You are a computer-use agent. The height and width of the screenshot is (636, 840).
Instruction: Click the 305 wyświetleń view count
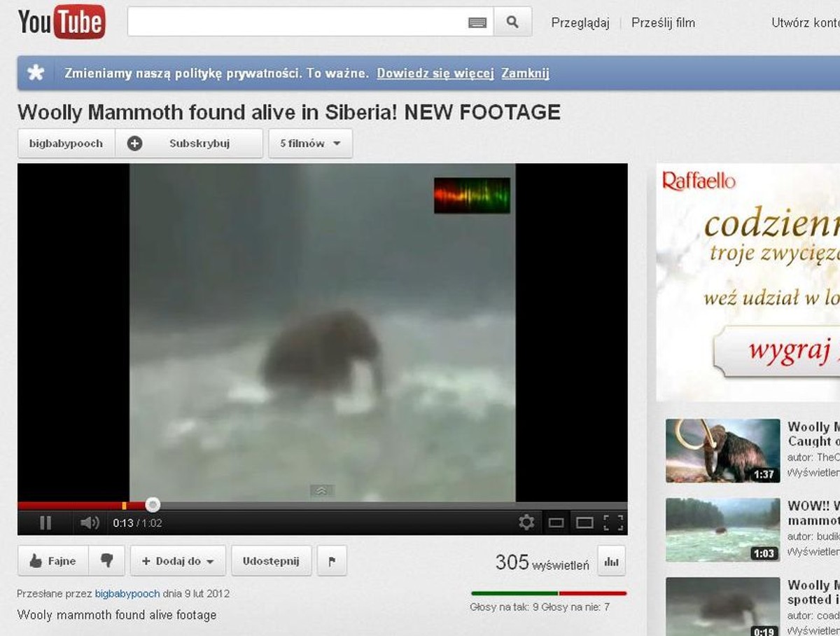pos(542,562)
